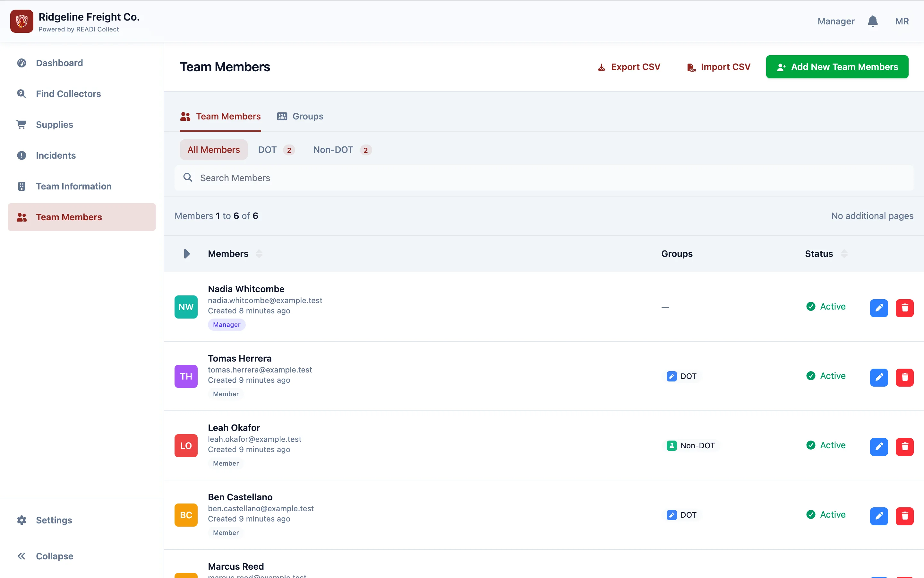
Task: Switch to the Team Members tab
Action: point(220,116)
